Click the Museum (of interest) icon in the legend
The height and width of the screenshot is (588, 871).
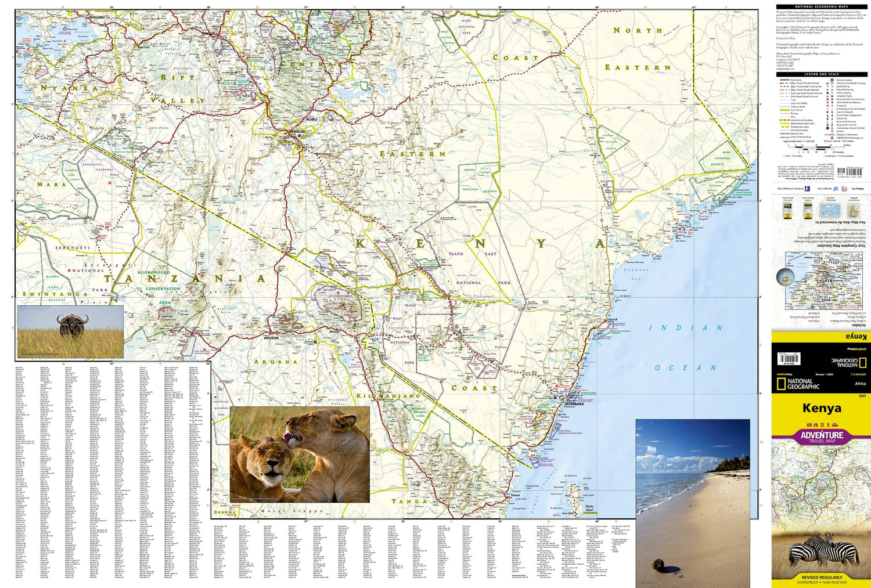(x=827, y=125)
